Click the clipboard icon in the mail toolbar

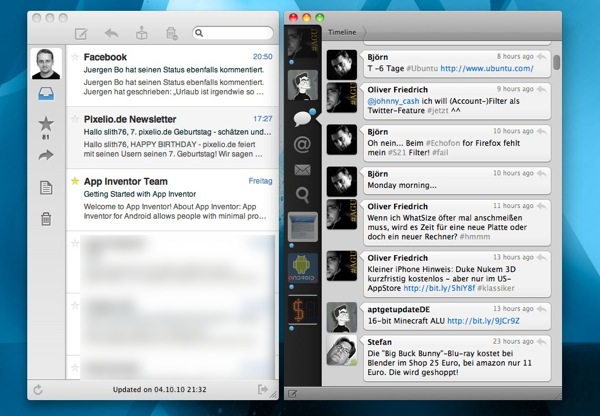point(172,33)
